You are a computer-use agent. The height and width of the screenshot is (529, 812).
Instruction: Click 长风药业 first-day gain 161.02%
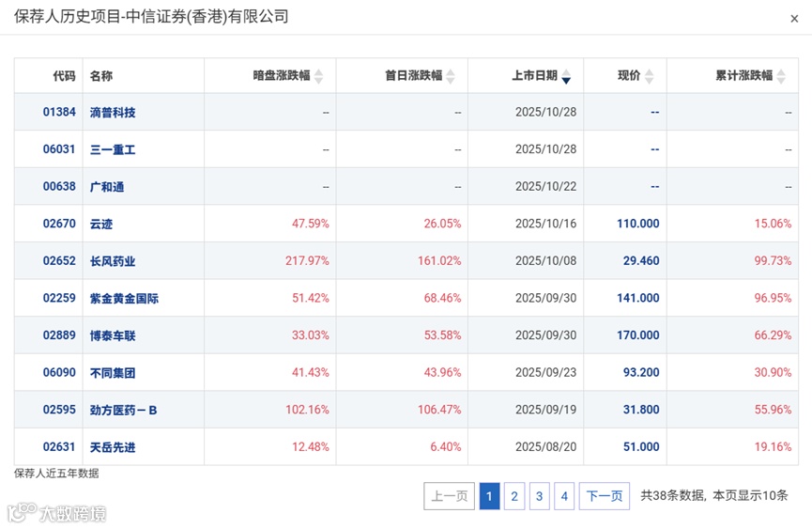[439, 261]
